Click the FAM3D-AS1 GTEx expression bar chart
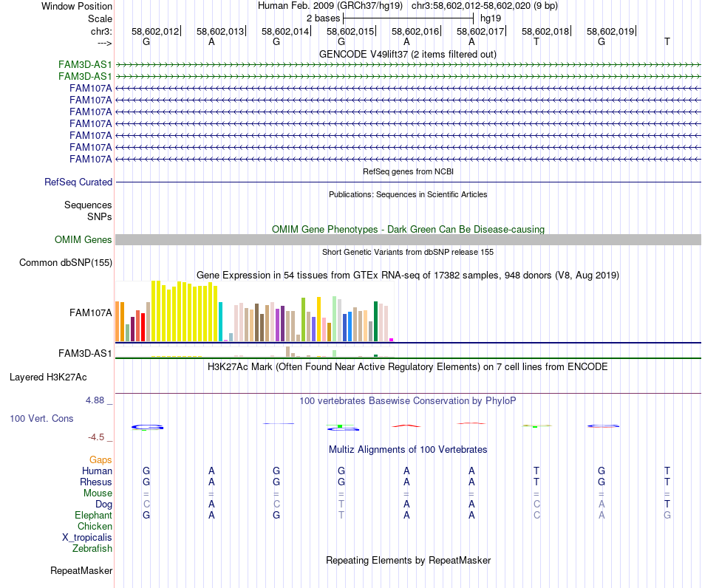 [254, 352]
